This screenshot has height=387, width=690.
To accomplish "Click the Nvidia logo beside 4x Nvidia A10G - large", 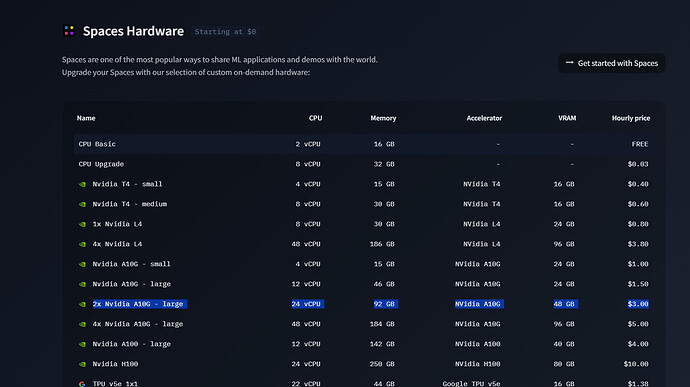I will point(82,324).
